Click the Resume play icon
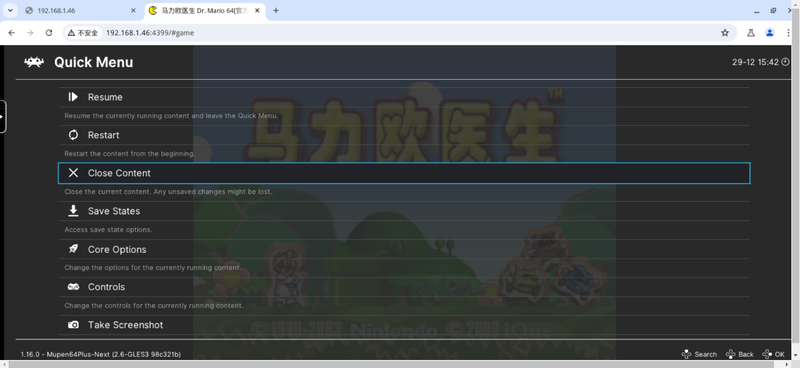 pos(73,97)
